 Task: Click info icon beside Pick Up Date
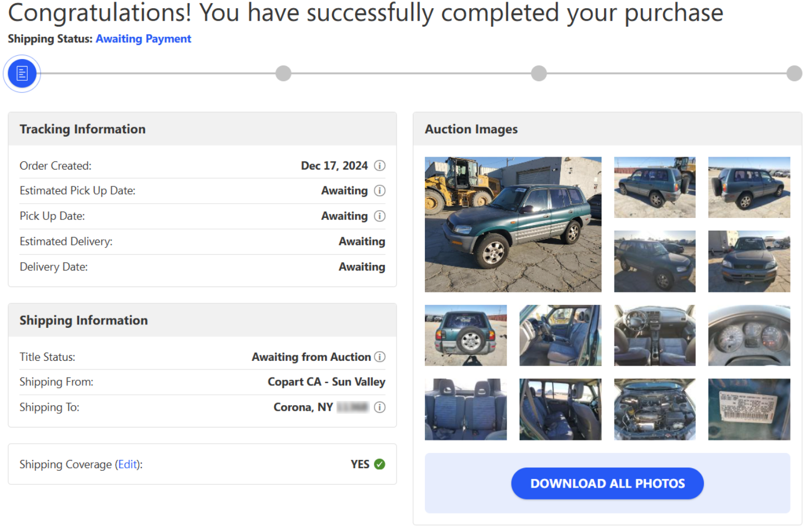tap(380, 216)
